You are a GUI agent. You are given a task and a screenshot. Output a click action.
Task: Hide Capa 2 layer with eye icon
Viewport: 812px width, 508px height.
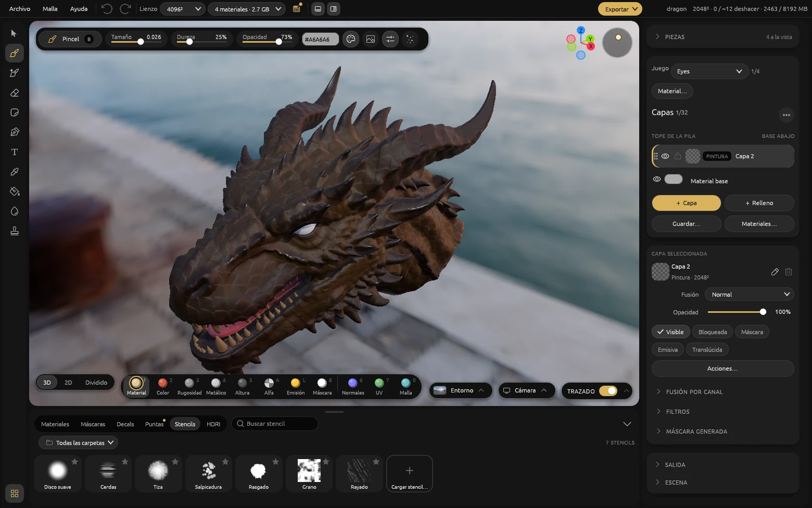[x=665, y=156]
